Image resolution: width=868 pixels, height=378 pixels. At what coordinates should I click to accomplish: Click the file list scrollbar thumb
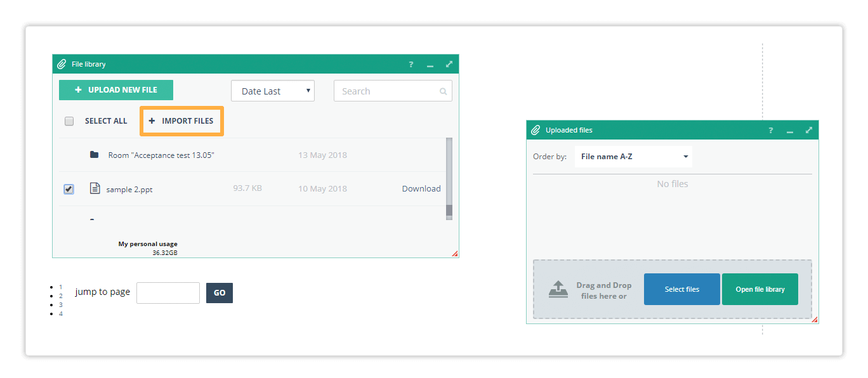tap(449, 211)
